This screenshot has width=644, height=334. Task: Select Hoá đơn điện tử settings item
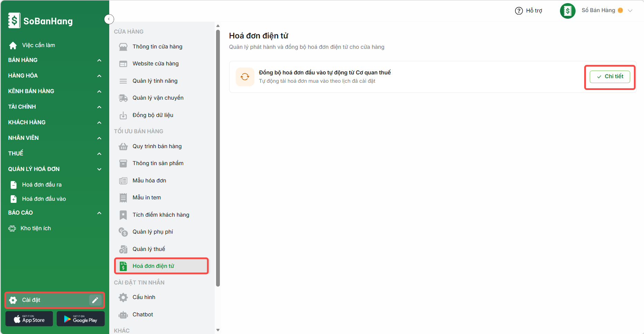(161, 266)
